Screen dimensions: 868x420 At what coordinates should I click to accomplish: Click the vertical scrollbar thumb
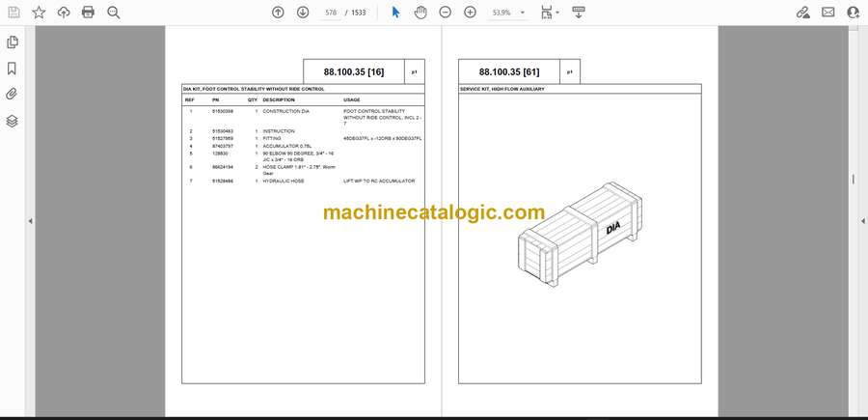coord(854,179)
